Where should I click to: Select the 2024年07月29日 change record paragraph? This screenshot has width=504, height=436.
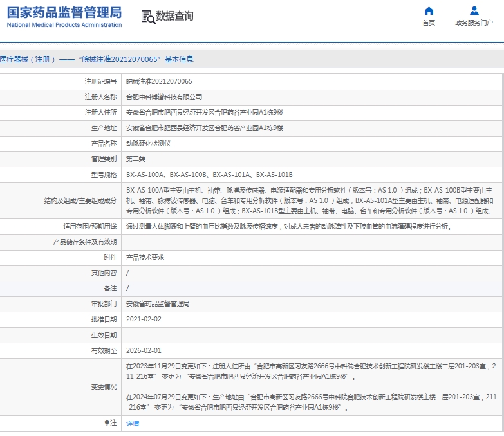(311, 402)
